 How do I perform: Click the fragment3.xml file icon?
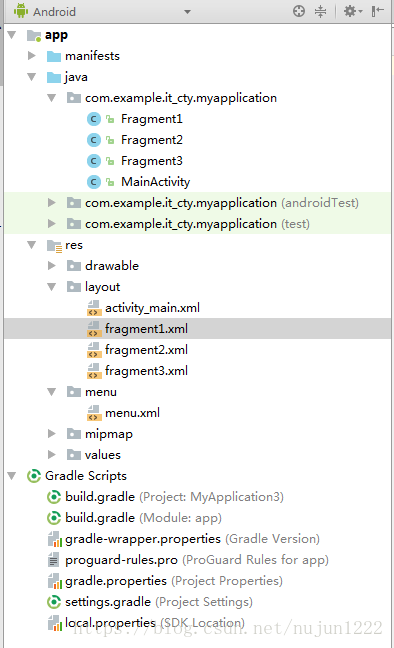[x=94, y=371]
